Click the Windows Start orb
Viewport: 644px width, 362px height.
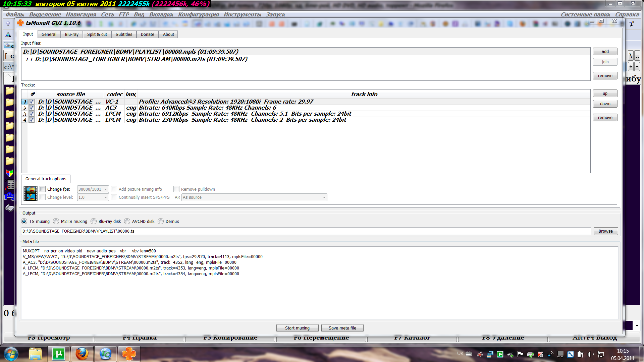11,354
